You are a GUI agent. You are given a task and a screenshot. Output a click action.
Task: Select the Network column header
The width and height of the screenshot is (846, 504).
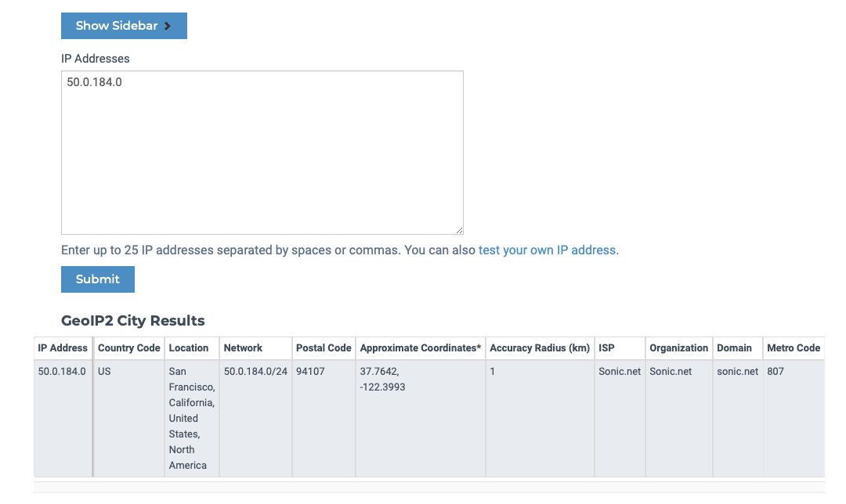[x=255, y=348]
